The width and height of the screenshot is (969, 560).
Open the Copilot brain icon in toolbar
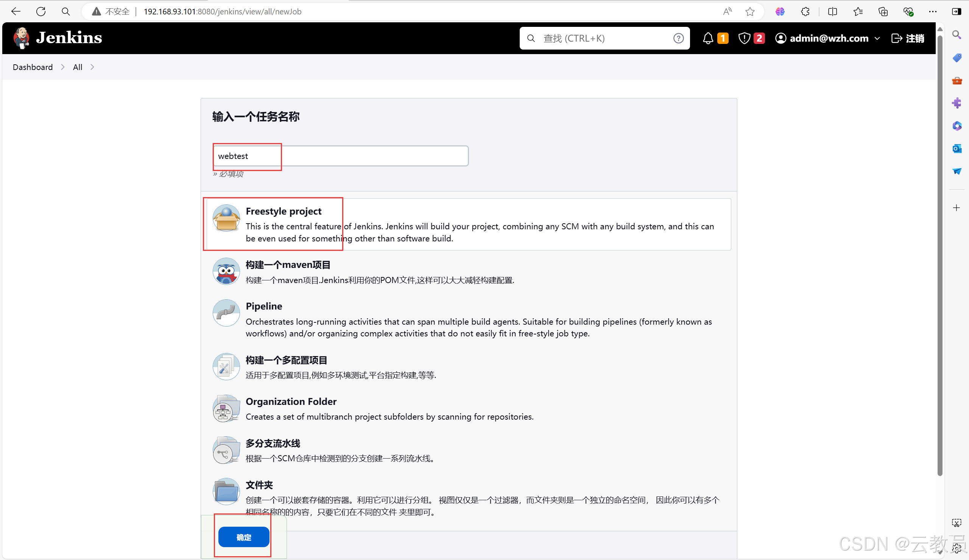(x=780, y=11)
